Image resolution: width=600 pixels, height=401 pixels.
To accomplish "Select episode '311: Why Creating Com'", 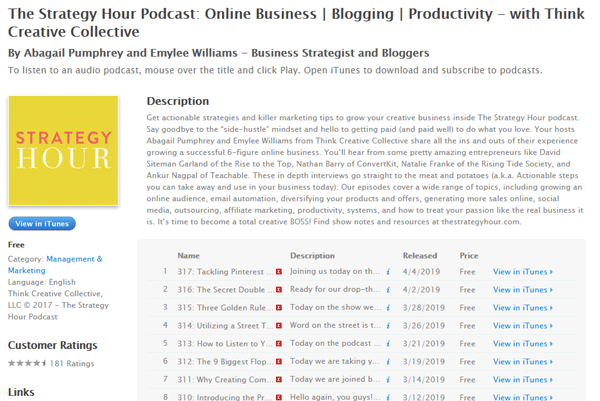I will (x=225, y=380).
